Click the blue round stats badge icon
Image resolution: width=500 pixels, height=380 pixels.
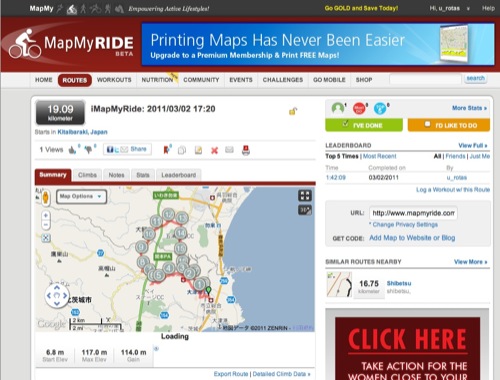click(x=380, y=108)
